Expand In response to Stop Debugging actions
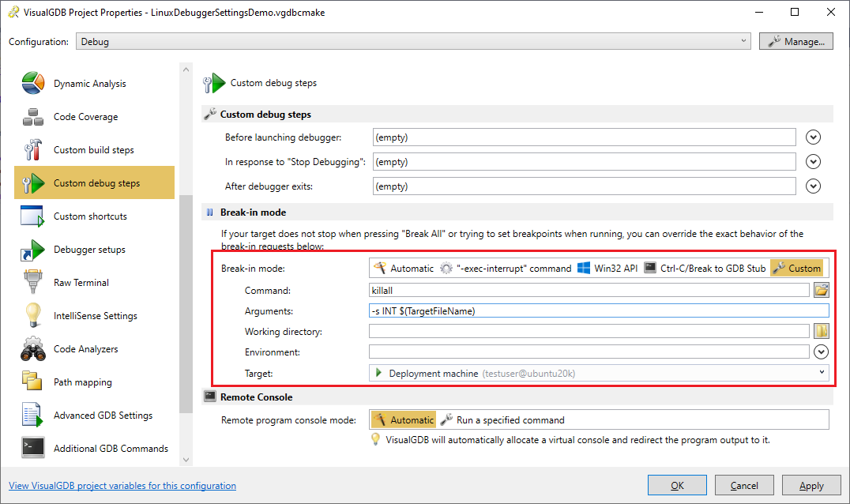 813,161
